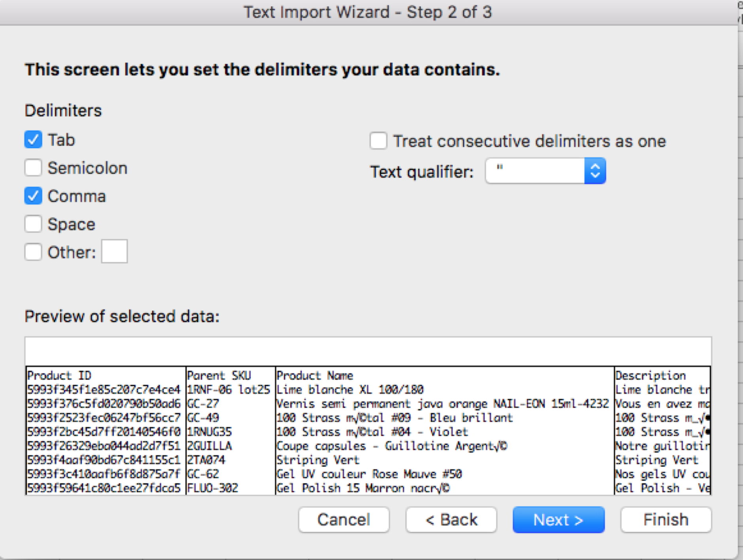Check Treat consecutive delimiters as one
The image size is (743, 560).
tap(378, 141)
